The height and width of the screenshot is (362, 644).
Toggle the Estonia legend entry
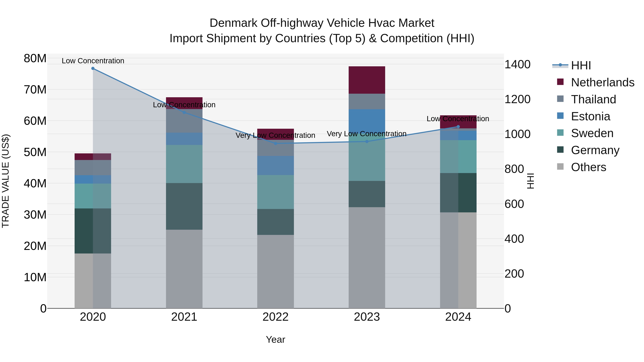coord(584,116)
